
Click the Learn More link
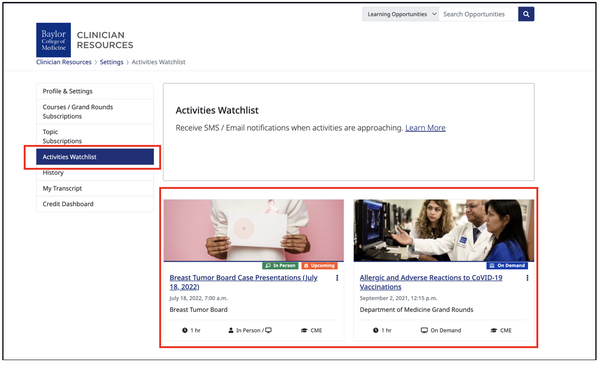pyautogui.click(x=425, y=128)
